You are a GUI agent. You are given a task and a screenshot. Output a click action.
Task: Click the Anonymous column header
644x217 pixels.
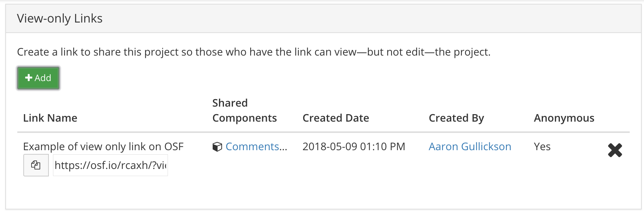pyautogui.click(x=564, y=118)
